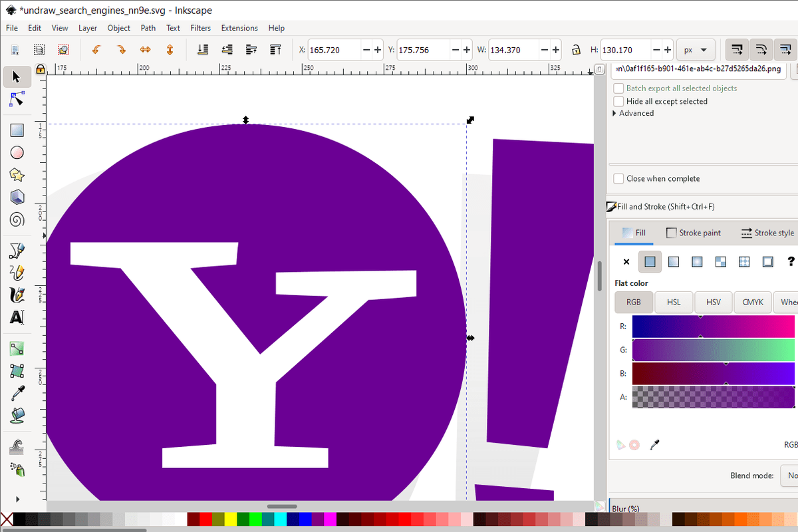The image size is (798, 532).
Task: Click Select All in All Layers icon
Action: [x=39, y=50]
